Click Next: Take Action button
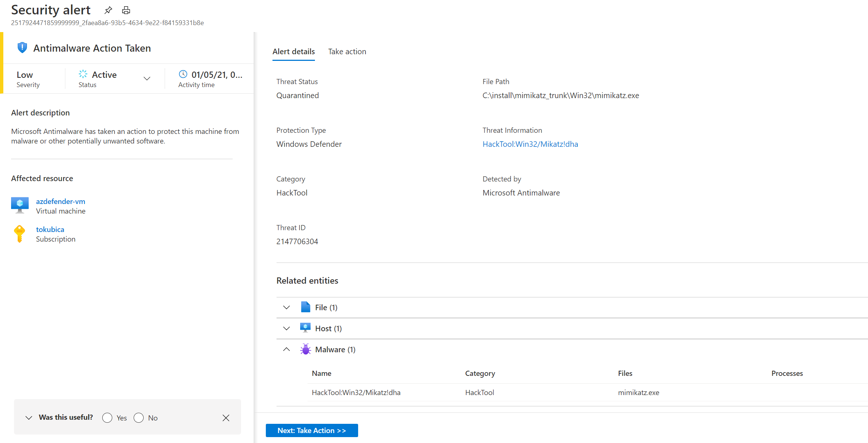 pos(312,430)
